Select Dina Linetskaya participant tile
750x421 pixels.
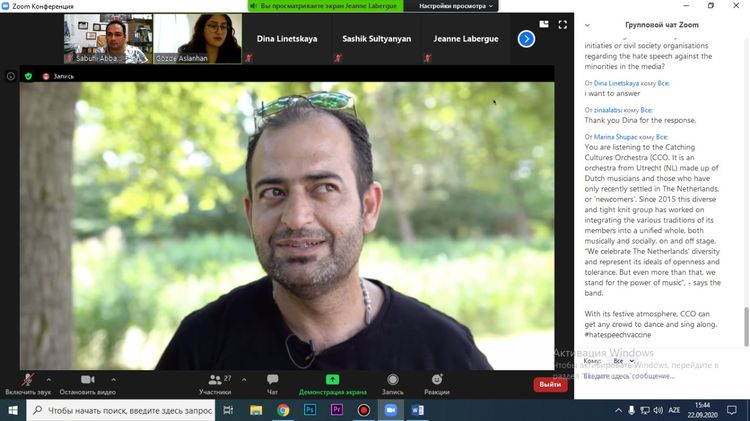coord(287,39)
